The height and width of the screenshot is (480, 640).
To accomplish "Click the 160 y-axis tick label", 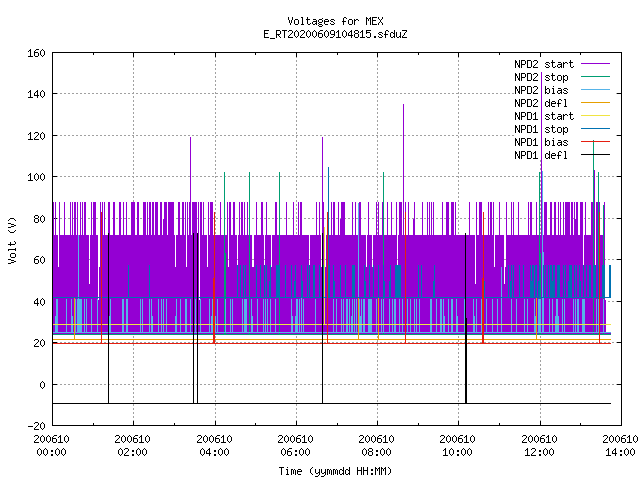I will pos(36,53).
